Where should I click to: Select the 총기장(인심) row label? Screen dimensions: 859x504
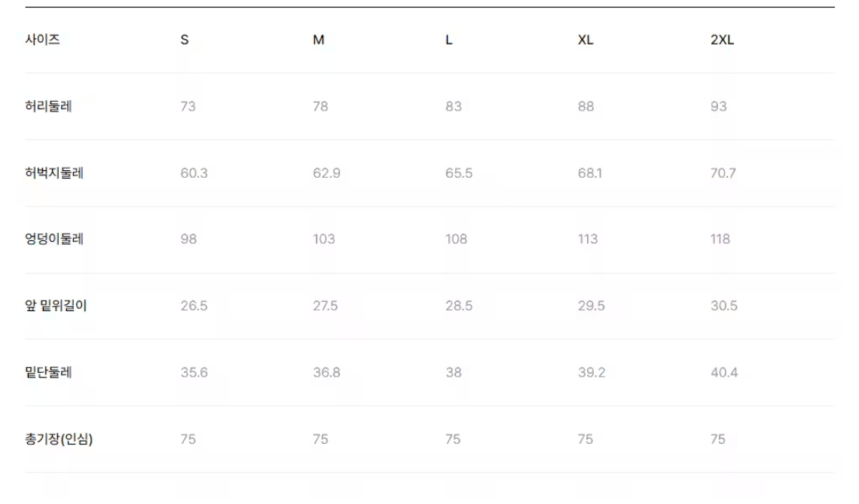[59, 439]
